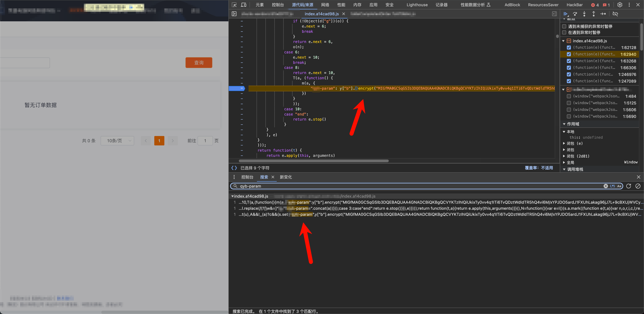Screen dimensions: 644x314
Task: Switch to 元素 Elements tab
Action: coord(260,5)
